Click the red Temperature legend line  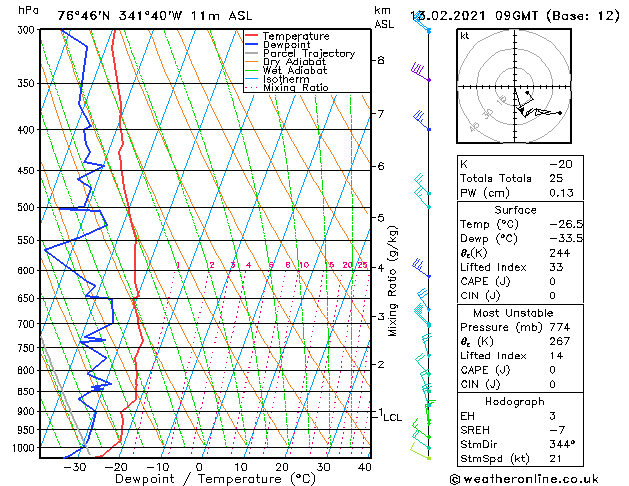click(x=252, y=36)
